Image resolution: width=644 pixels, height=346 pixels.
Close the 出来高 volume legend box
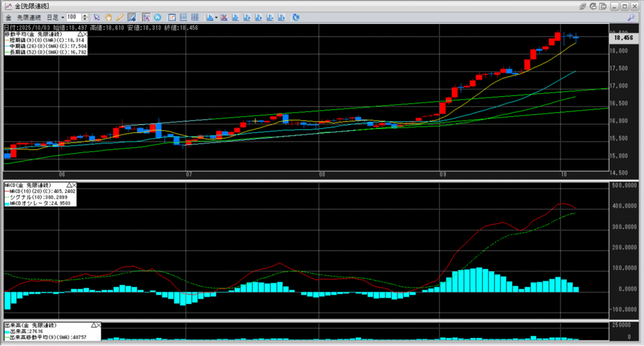pyautogui.click(x=97, y=325)
